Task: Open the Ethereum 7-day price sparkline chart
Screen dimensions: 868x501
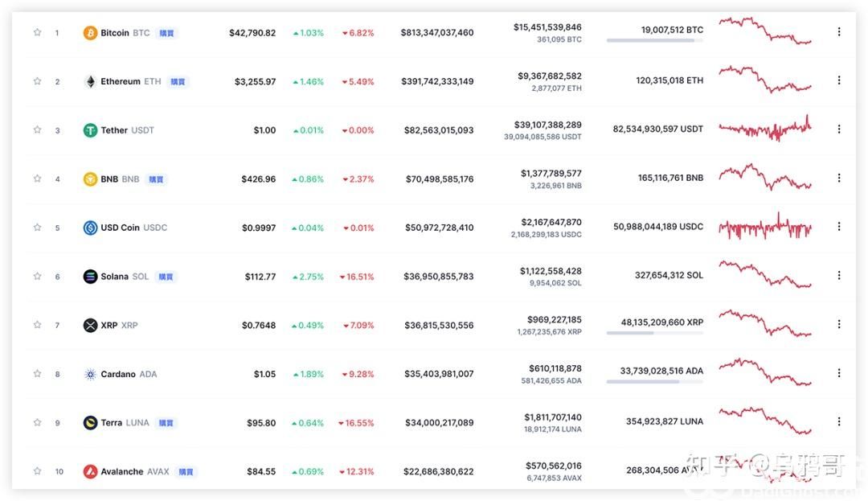Action: pos(764,79)
